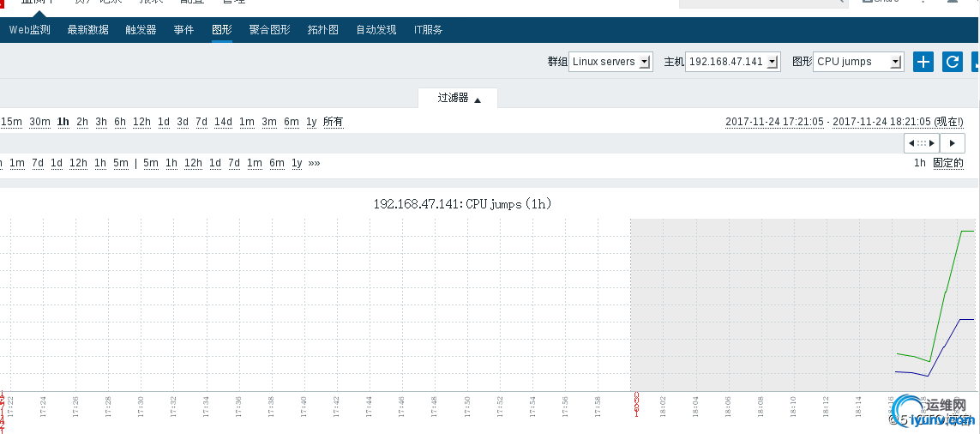Click end date 2017-11-24 18:21:05 (现在!)
The height and width of the screenshot is (434, 980).
coord(899,121)
